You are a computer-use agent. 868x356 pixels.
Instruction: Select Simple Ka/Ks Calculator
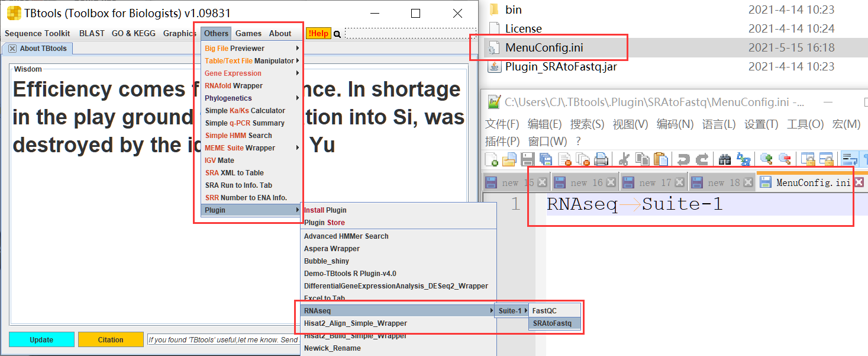[251, 111]
